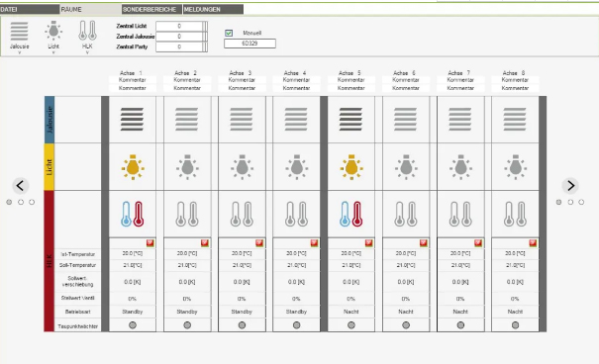Click the Jalousie blind icon in Achse 8
Screen dimensions: 599x364
coord(515,119)
